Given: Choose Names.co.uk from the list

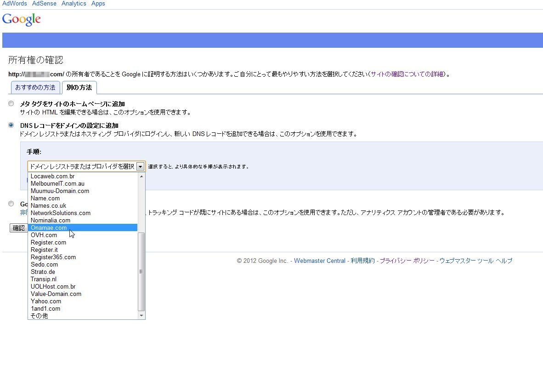Looking at the screenshot, I should 82,206.
